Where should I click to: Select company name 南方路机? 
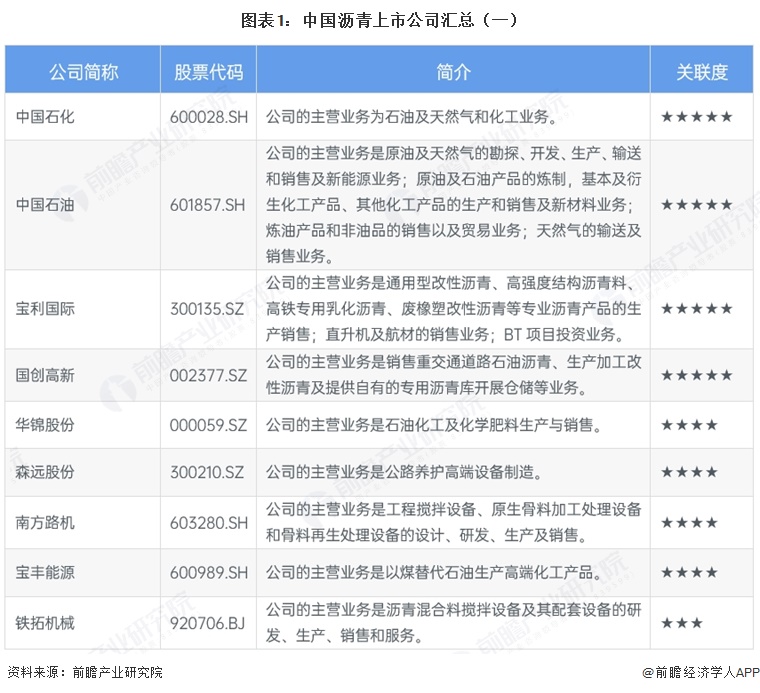click(x=45, y=522)
